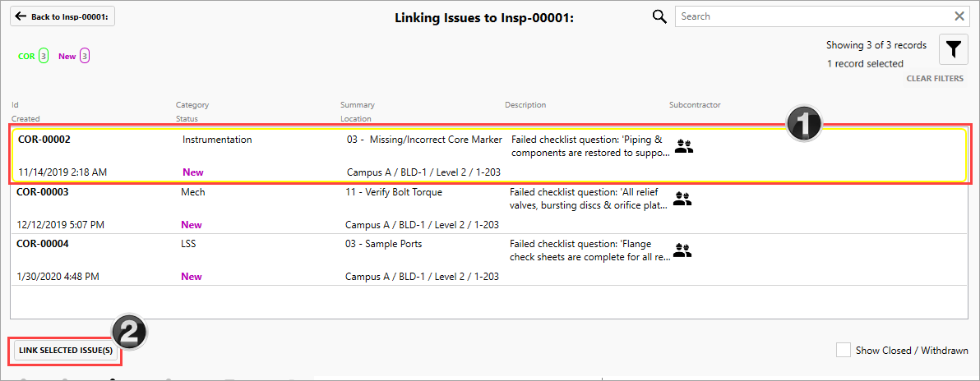
Task: Toggle the purple New status filter
Action: (x=74, y=57)
